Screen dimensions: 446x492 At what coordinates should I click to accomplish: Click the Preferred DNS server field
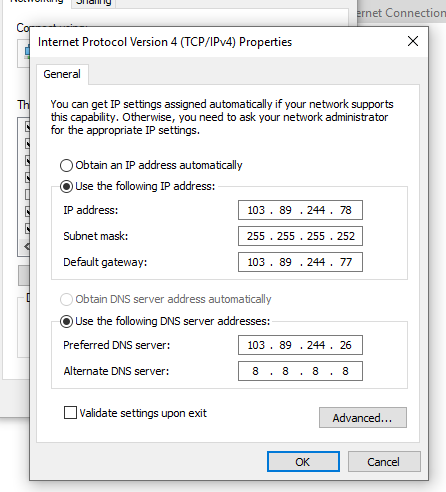coord(300,345)
